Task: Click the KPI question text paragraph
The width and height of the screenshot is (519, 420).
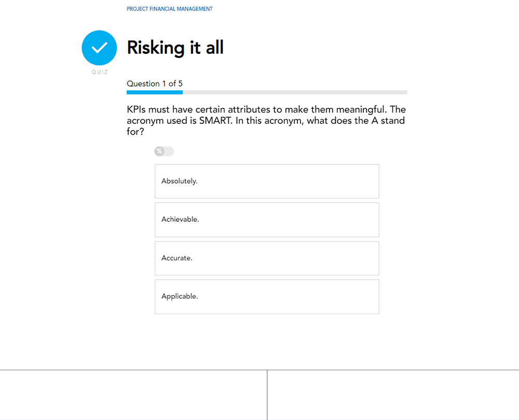Action: [266, 121]
